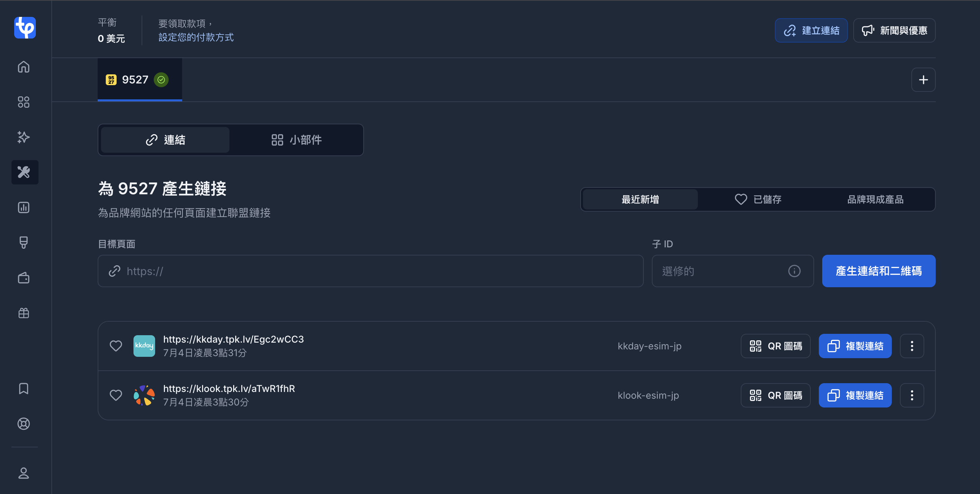Image resolution: width=980 pixels, height=494 pixels.
Task: Click the 產生連結和二維碼 button
Action: (878, 271)
